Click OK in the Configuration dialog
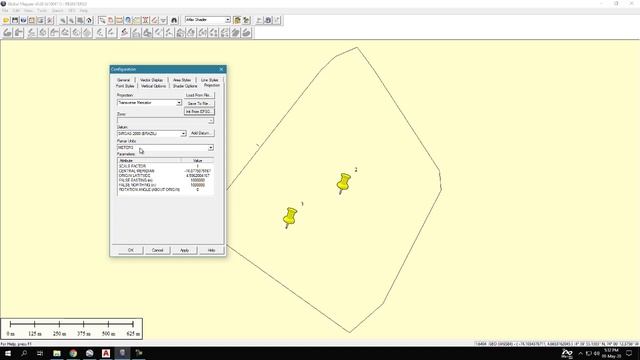 (131, 250)
